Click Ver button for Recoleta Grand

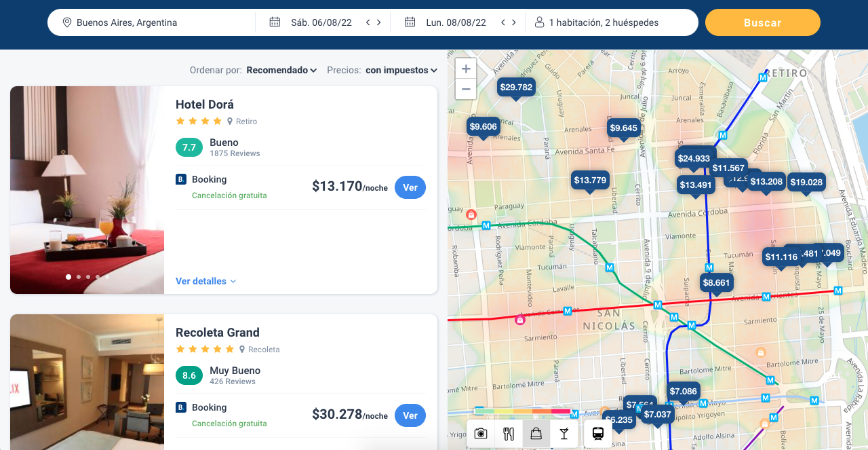(410, 415)
